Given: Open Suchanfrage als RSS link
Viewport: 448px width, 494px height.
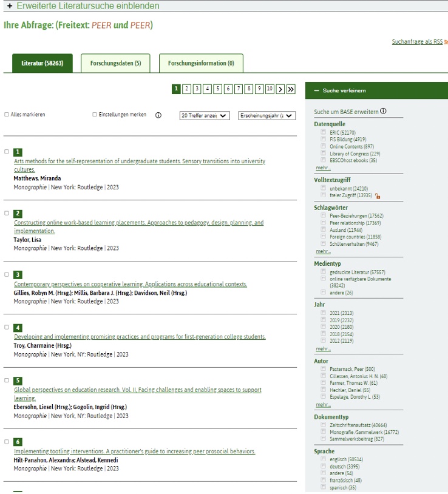Looking at the screenshot, I should tap(417, 42).
